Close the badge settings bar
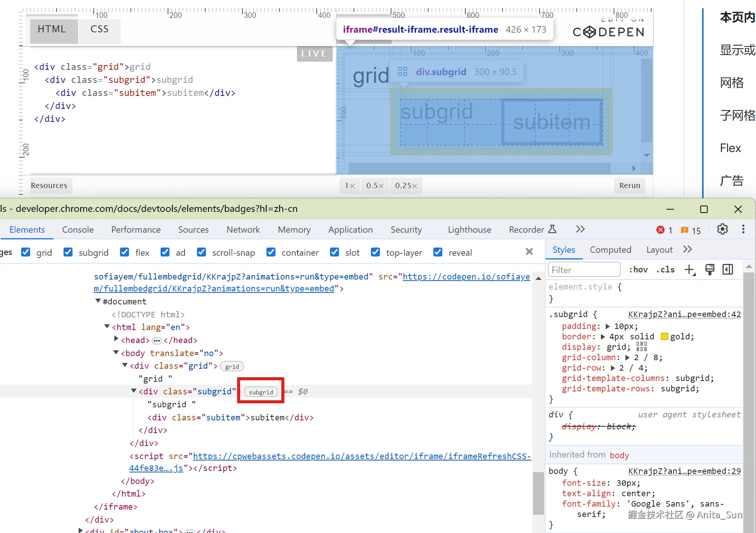756x533 pixels. pyautogui.click(x=529, y=252)
